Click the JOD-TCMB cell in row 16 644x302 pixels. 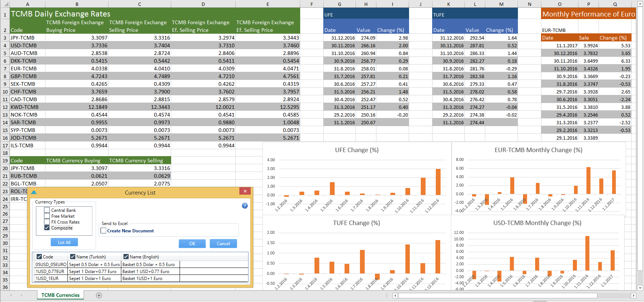(27, 138)
